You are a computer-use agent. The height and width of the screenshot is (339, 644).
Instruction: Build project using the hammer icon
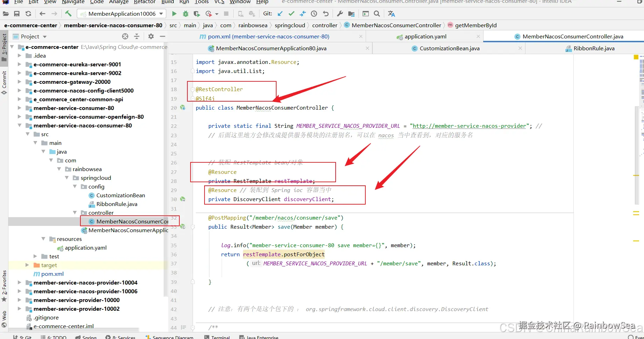[68, 14]
